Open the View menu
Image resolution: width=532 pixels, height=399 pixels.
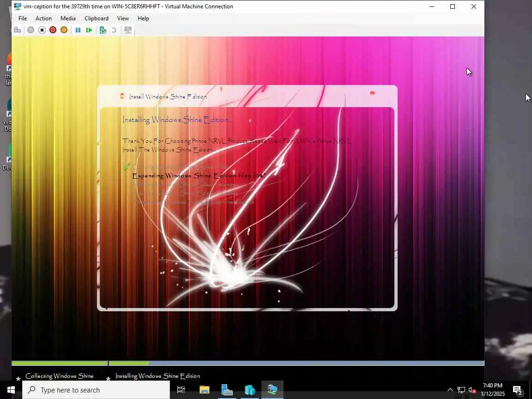(x=123, y=18)
